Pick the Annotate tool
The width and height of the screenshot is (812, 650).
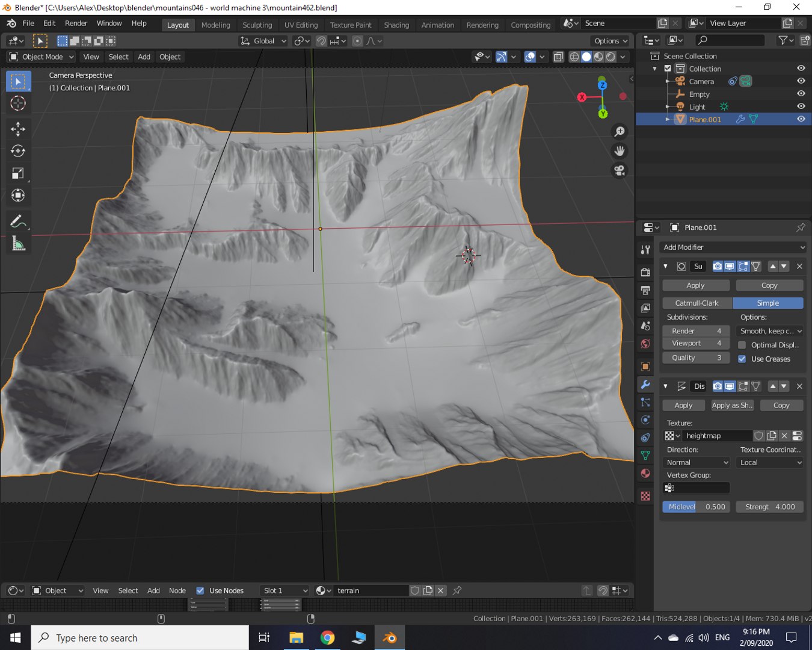coord(18,221)
